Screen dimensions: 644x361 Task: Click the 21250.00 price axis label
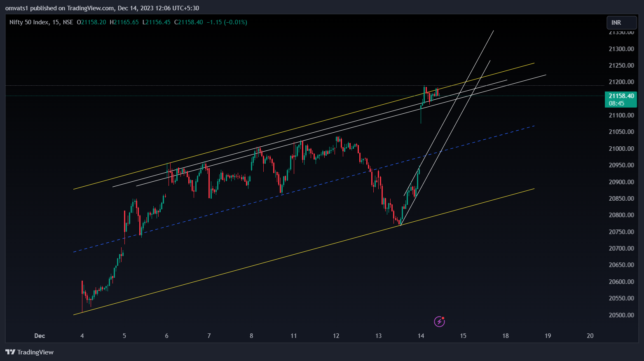point(621,65)
